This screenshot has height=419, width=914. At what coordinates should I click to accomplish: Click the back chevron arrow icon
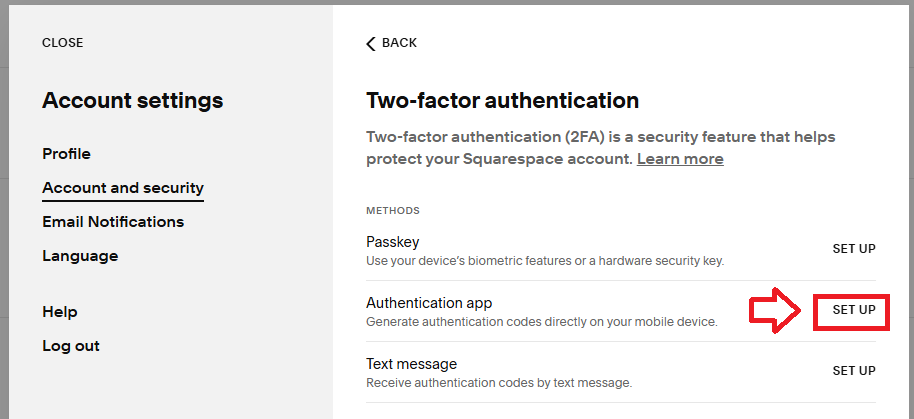tap(371, 43)
